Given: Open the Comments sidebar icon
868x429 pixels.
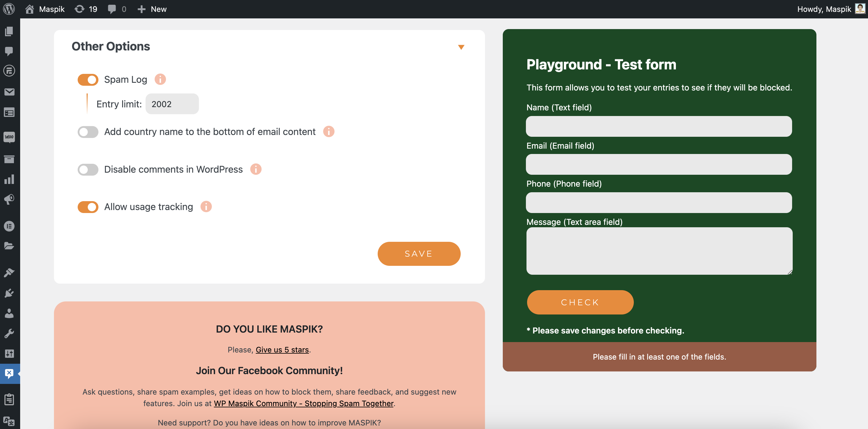Looking at the screenshot, I should (x=9, y=51).
